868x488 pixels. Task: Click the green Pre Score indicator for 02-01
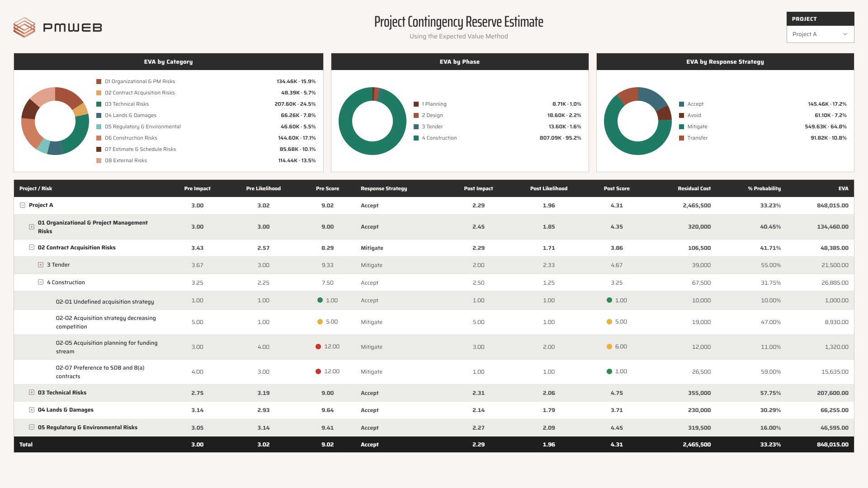[x=320, y=300]
